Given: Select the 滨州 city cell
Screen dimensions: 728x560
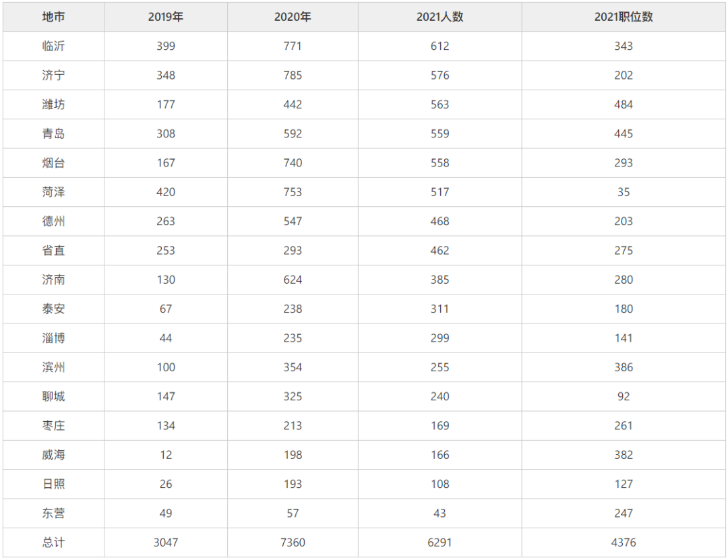Looking at the screenshot, I should coord(53,367).
